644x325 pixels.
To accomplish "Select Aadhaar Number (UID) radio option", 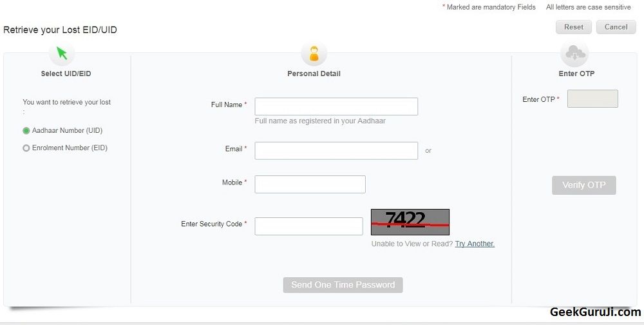I will [x=26, y=130].
